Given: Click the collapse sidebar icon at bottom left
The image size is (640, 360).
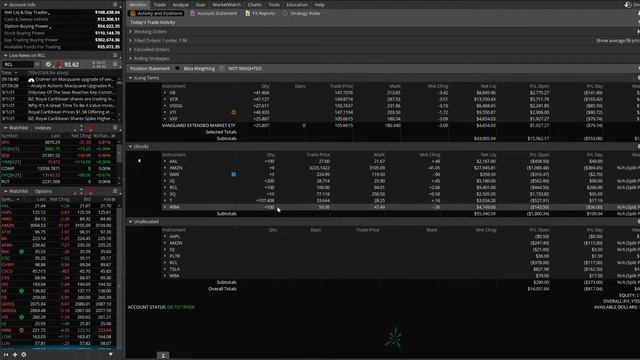Looking at the screenshot, I should coord(6,355).
